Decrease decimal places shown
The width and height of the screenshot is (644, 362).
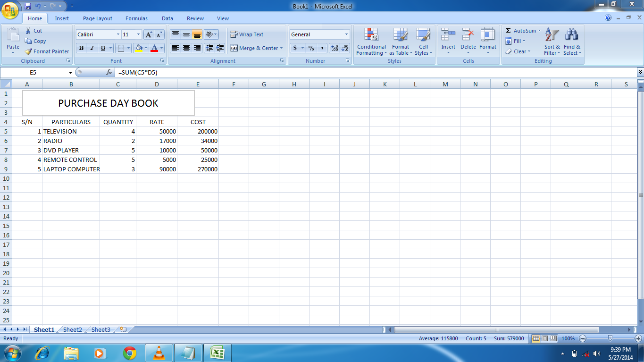(x=345, y=48)
